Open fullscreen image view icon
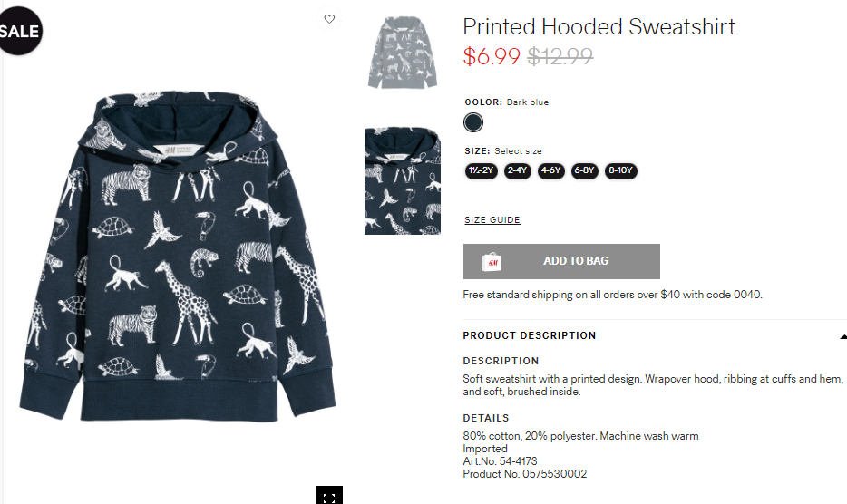This screenshot has width=847, height=504. tap(329, 495)
